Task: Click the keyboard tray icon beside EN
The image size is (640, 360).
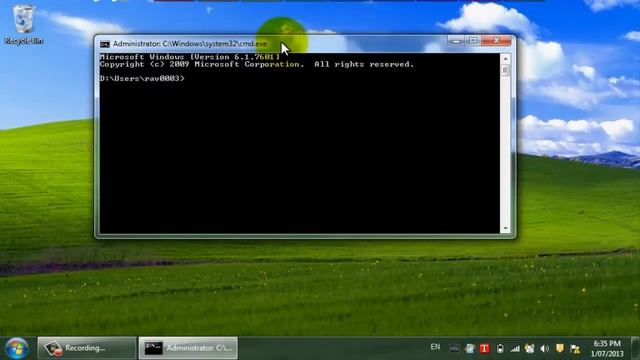Action: tap(454, 349)
